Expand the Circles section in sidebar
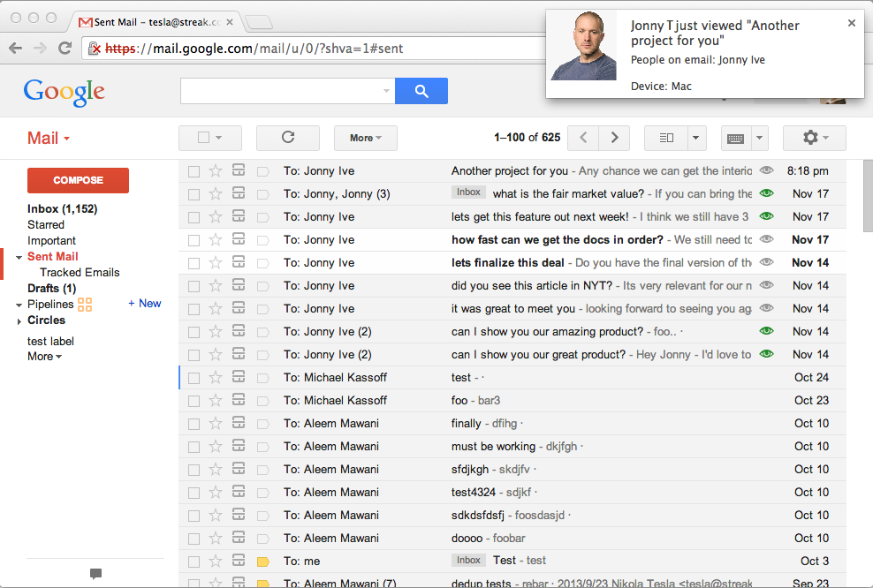Image resolution: width=873 pixels, height=588 pixels. click(20, 321)
